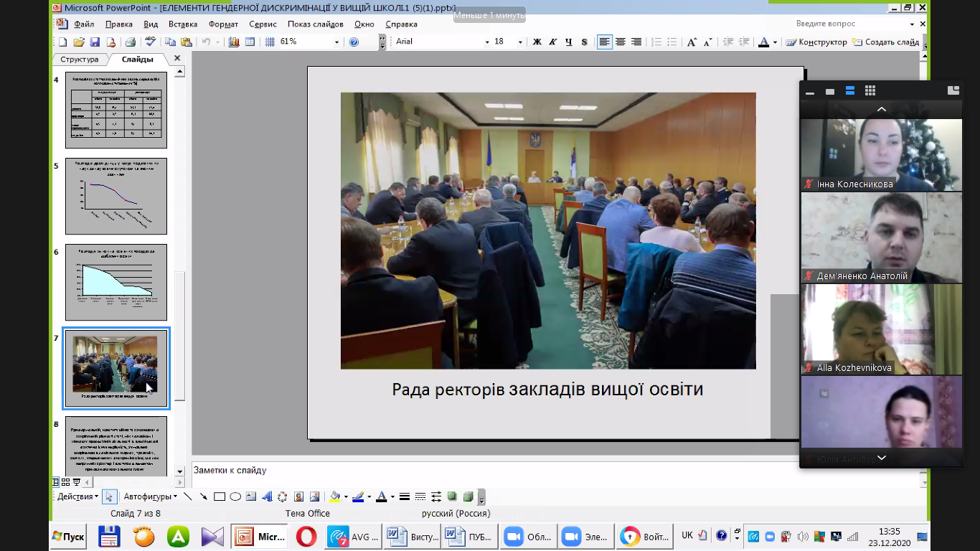Switch to the Структура tab
This screenshot has height=551, width=980.
[79, 60]
